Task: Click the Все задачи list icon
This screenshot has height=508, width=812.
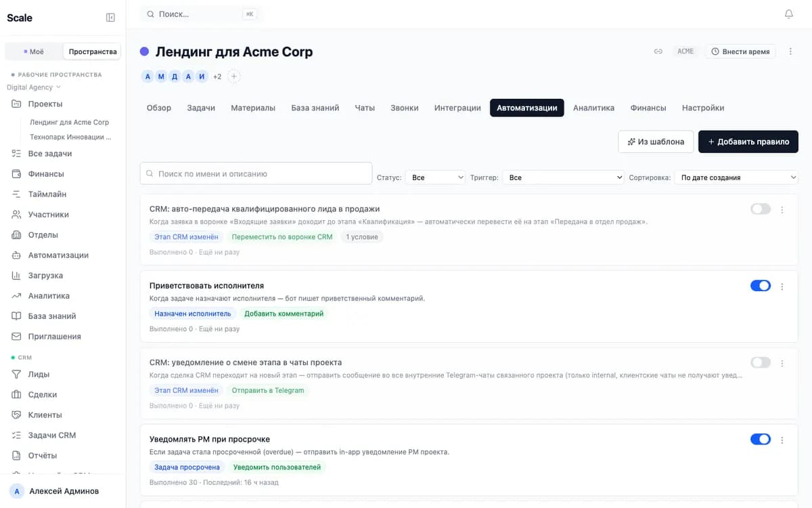Action: click(16, 154)
